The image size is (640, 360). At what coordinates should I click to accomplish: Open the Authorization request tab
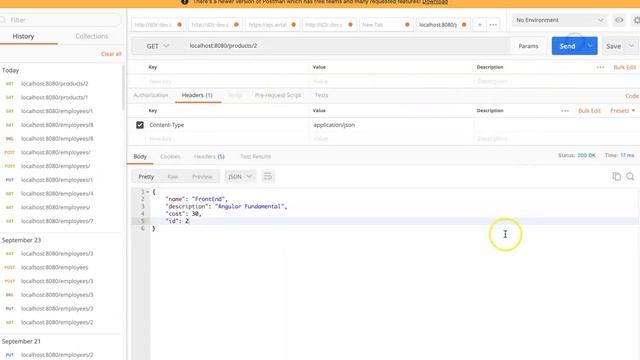(151, 95)
